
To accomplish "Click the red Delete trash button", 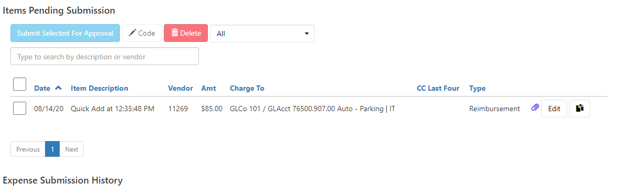I will [186, 33].
